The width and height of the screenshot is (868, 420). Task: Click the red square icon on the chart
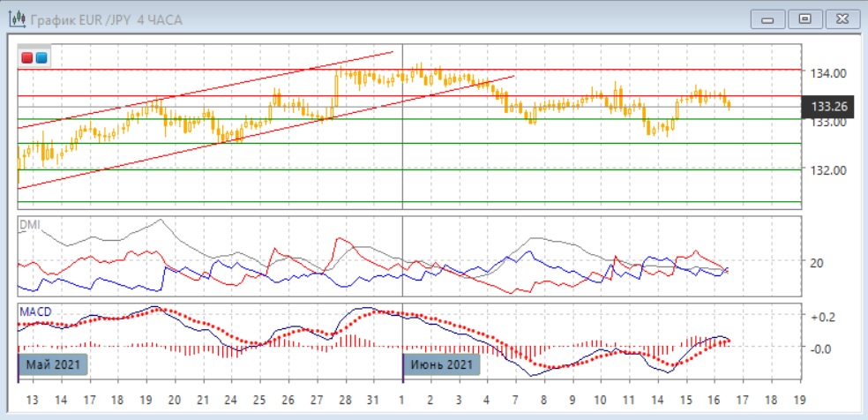pyautogui.click(x=27, y=58)
